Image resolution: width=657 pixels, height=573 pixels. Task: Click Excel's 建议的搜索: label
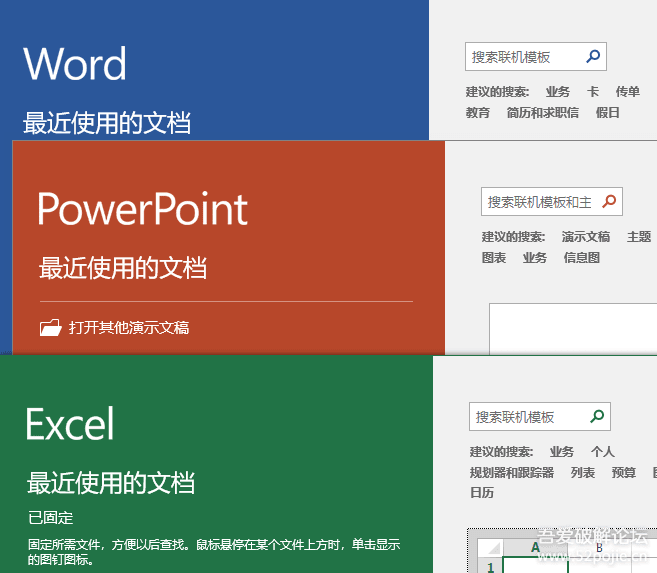pyautogui.click(x=501, y=452)
